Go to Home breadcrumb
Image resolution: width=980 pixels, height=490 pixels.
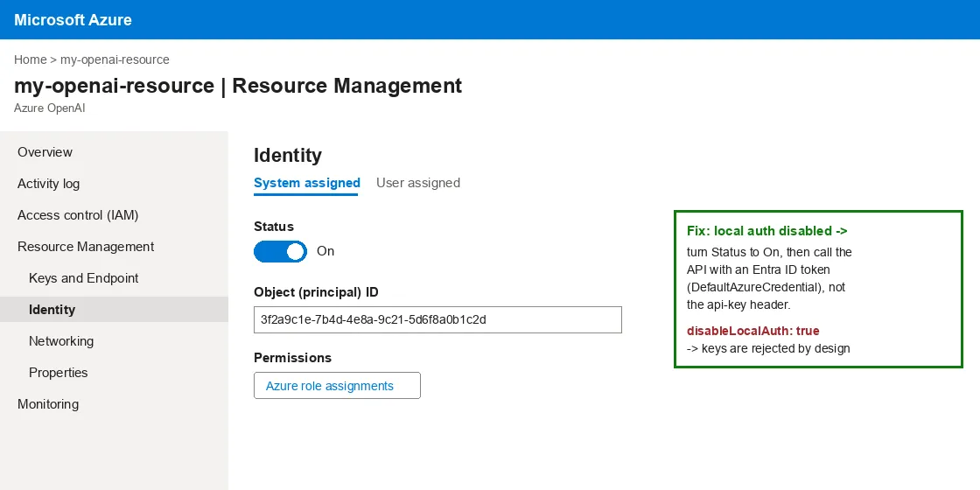pos(30,59)
